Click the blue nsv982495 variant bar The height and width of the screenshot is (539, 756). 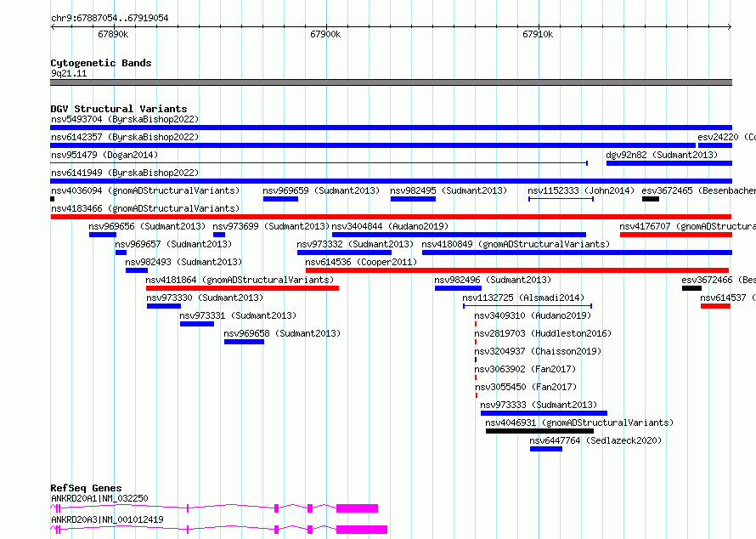tap(413, 199)
